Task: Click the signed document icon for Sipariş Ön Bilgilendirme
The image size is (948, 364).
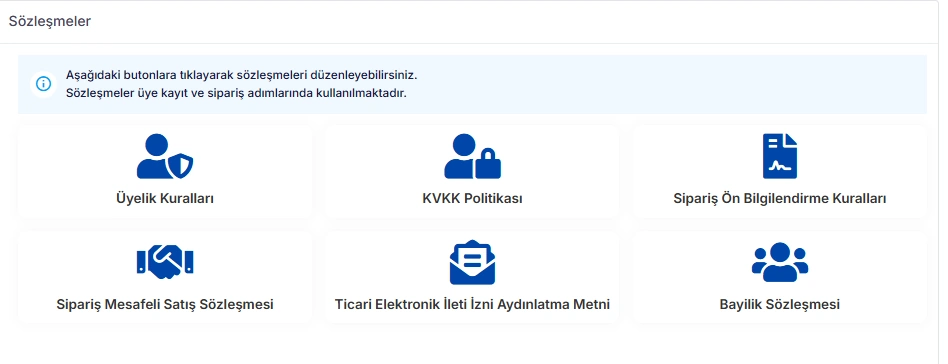Action: click(x=780, y=156)
